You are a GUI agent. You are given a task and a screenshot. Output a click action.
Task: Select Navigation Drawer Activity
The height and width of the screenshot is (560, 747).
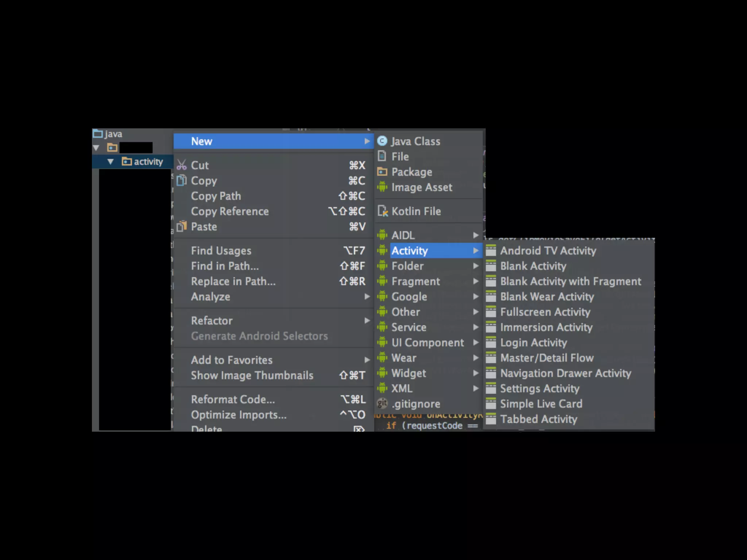click(565, 373)
